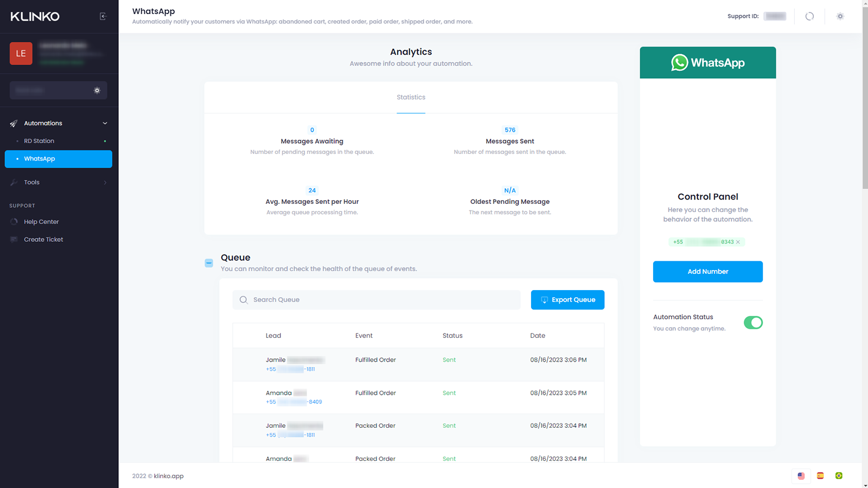The height and width of the screenshot is (488, 868).
Task: Click the 24 Avg. Messages per Hour value
Action: (312, 190)
